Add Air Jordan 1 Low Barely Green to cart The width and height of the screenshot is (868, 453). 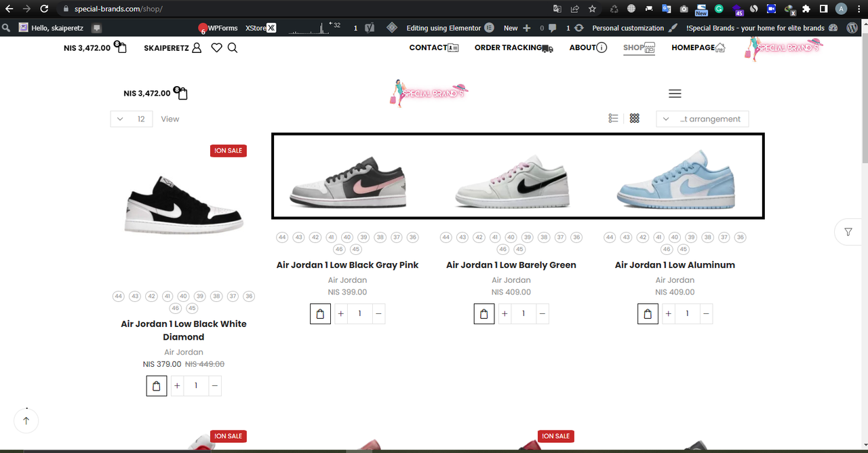point(484,314)
